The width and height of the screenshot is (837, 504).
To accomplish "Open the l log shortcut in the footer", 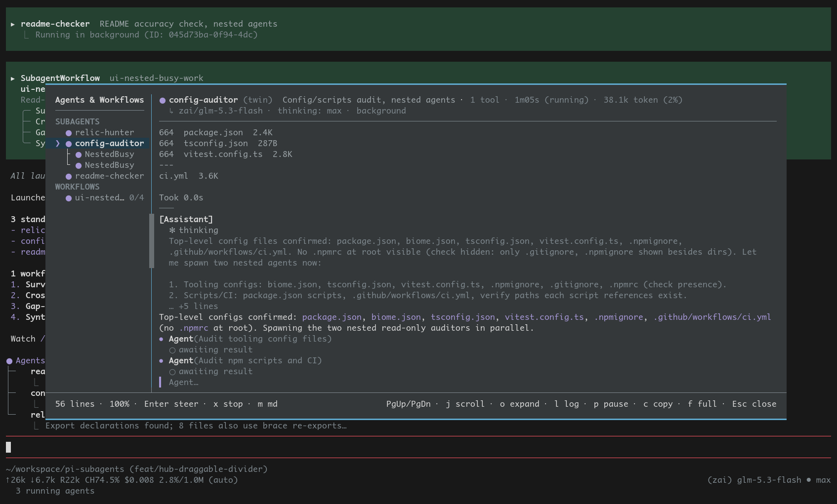I will (566, 404).
